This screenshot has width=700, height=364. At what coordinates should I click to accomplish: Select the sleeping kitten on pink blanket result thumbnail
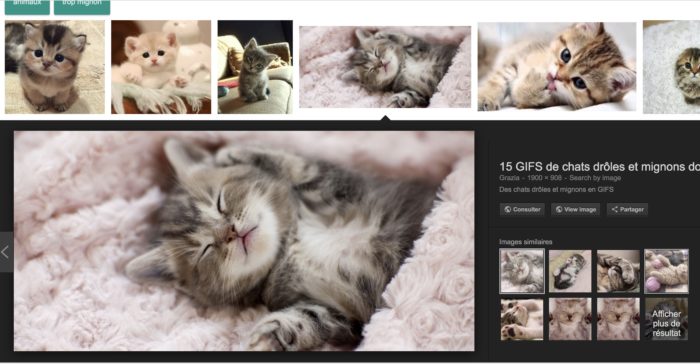coord(385,67)
